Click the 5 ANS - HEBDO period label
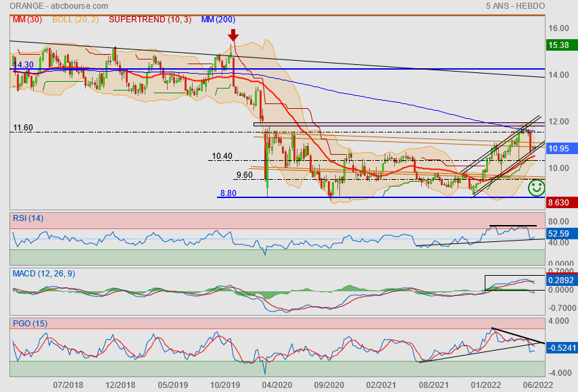The image size is (578, 392). tap(515, 6)
